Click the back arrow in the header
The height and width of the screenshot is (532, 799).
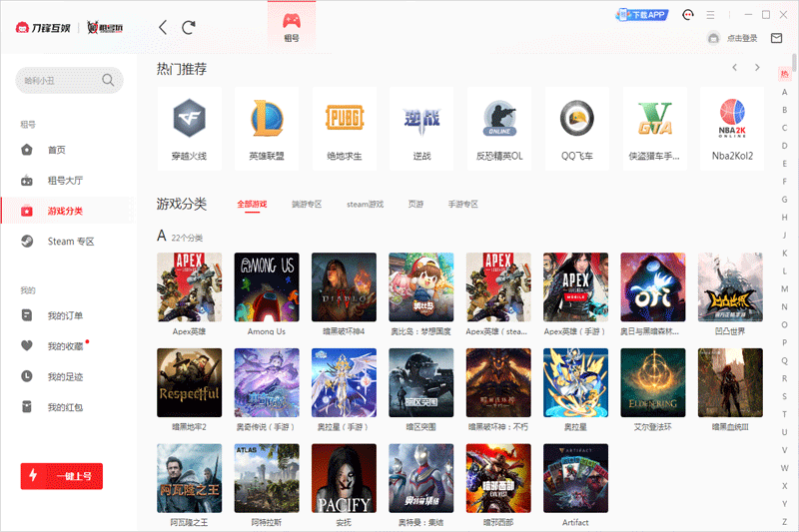(x=163, y=27)
